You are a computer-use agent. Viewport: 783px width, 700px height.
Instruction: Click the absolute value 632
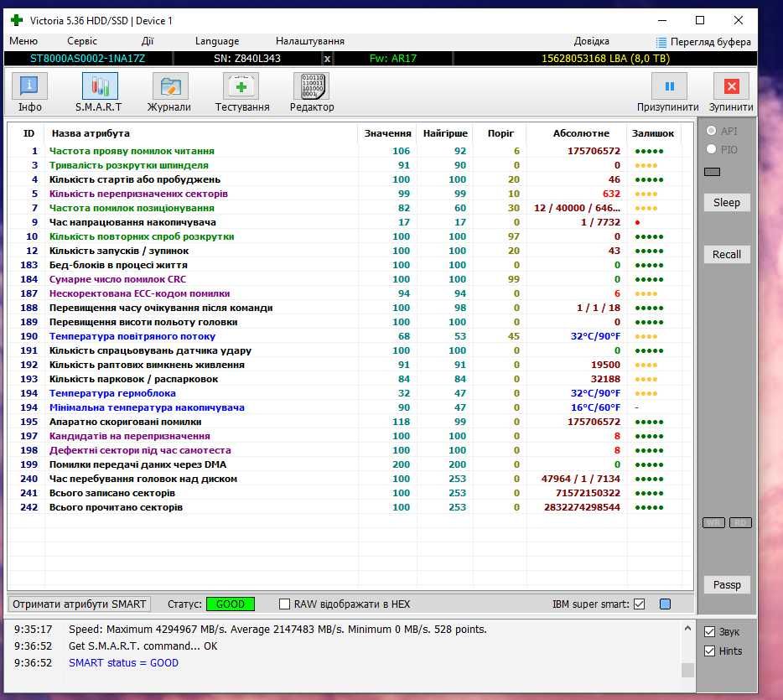pos(611,194)
